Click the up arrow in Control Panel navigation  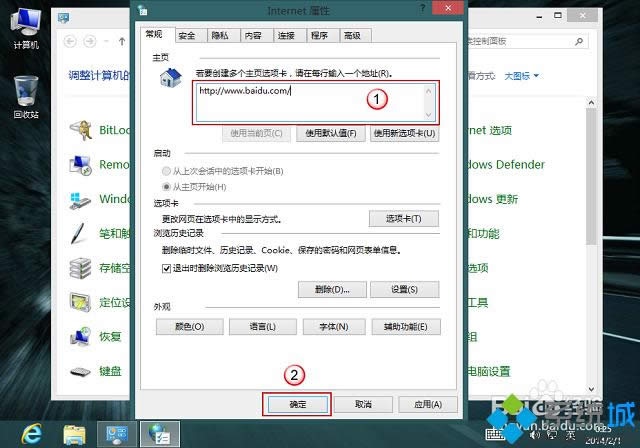pos(122,41)
